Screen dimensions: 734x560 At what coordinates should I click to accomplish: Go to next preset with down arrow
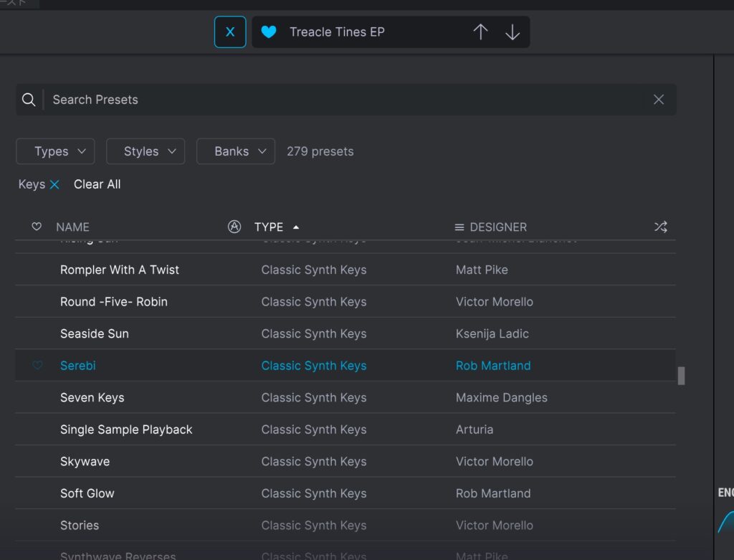coord(513,32)
